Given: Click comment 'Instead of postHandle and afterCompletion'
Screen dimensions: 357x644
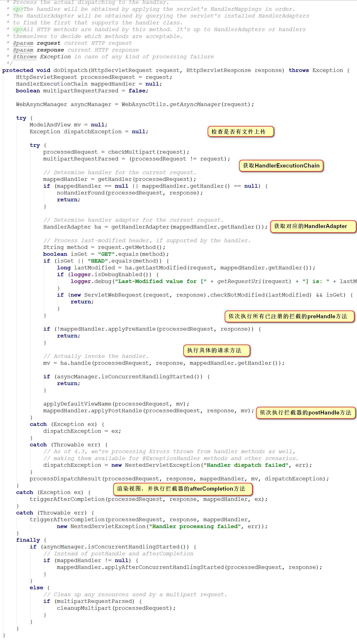Looking at the screenshot, I should click(118, 553).
